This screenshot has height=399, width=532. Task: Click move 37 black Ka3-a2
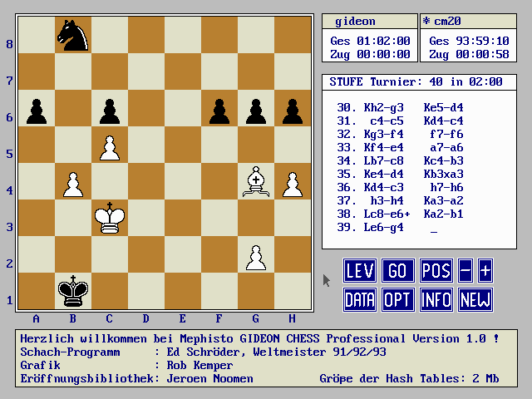[443, 200]
